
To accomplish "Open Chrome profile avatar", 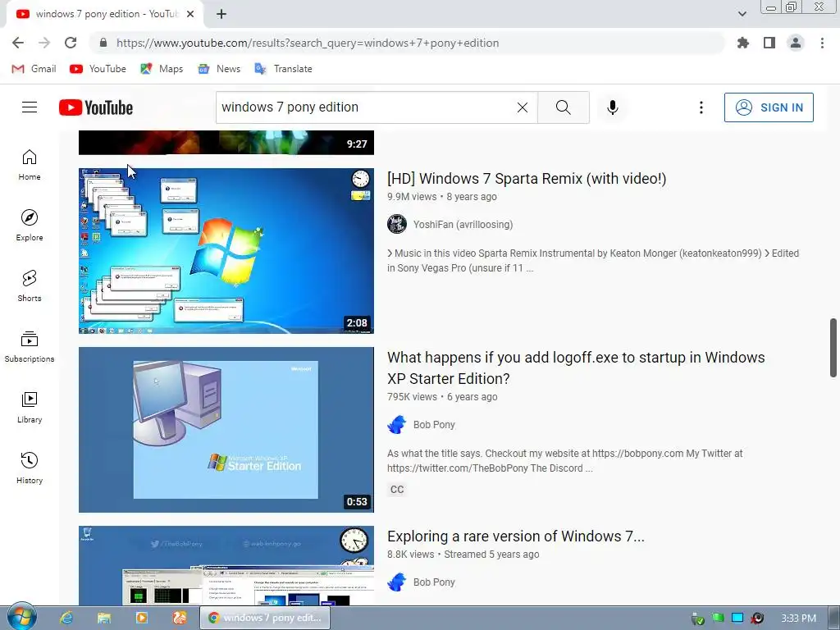I will coord(796,43).
